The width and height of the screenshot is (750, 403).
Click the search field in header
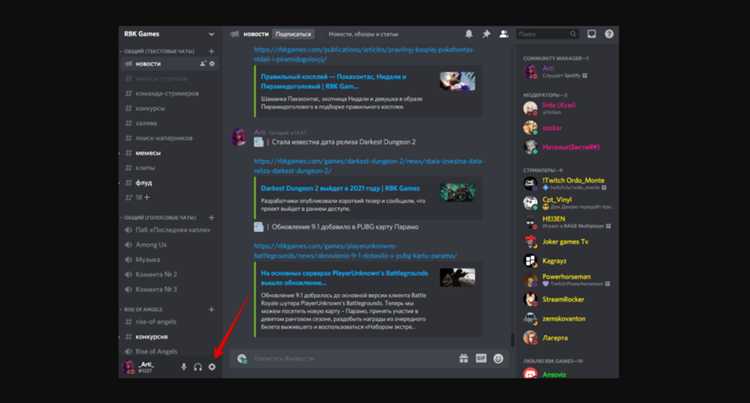click(x=547, y=34)
